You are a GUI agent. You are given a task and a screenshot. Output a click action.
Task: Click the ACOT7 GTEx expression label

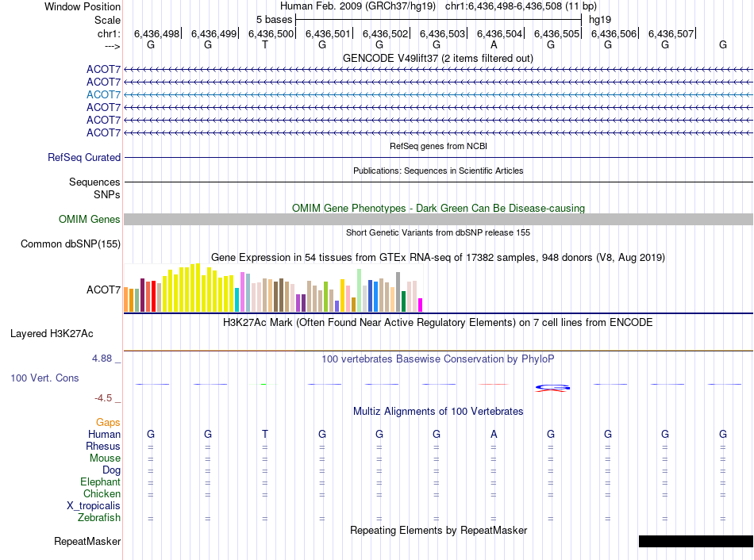(103, 290)
